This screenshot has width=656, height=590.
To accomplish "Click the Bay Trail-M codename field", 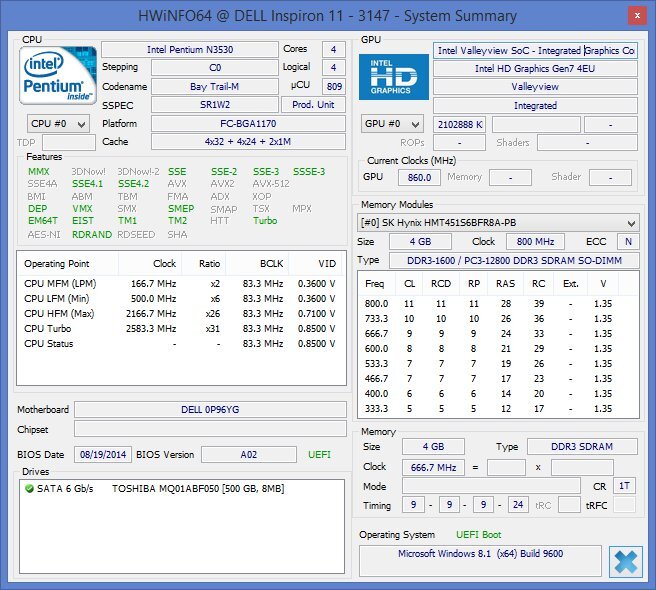I will pos(215,87).
